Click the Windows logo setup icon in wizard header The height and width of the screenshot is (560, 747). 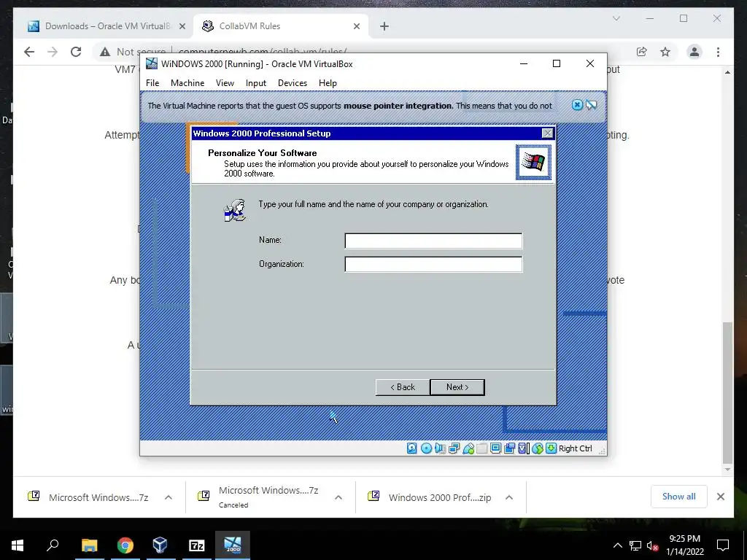pos(533,163)
